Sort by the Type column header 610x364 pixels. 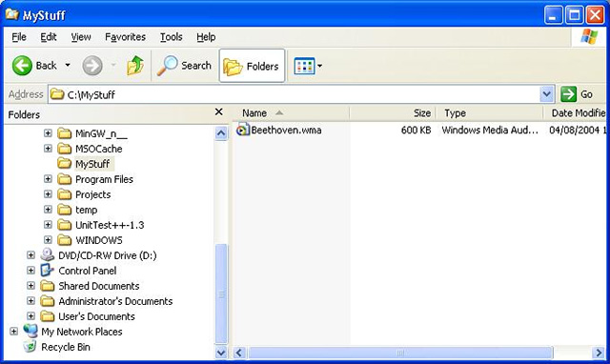[489, 113]
